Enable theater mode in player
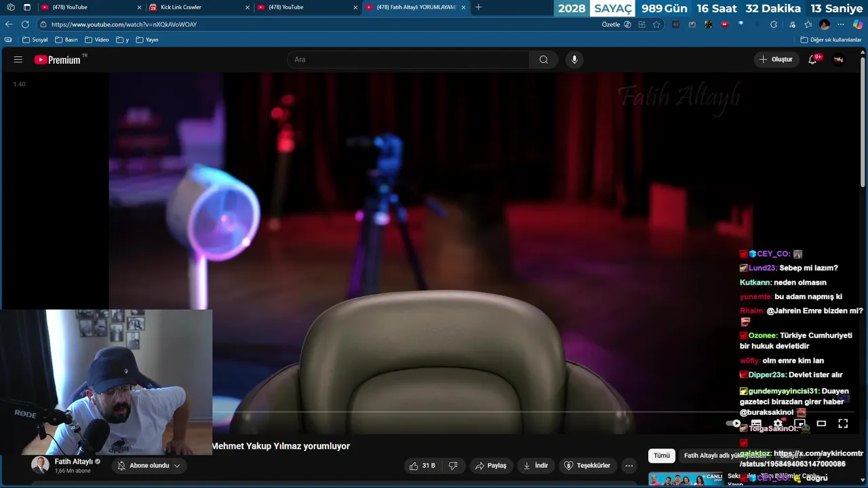The image size is (868, 488). tap(821, 424)
